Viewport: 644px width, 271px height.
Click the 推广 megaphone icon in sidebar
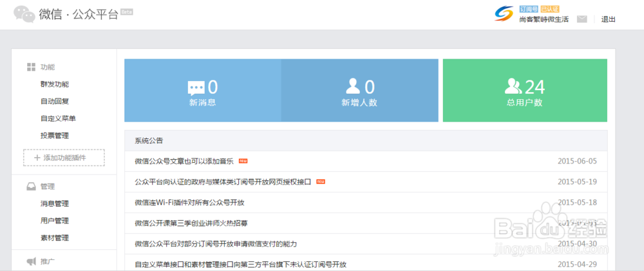pos(31,261)
